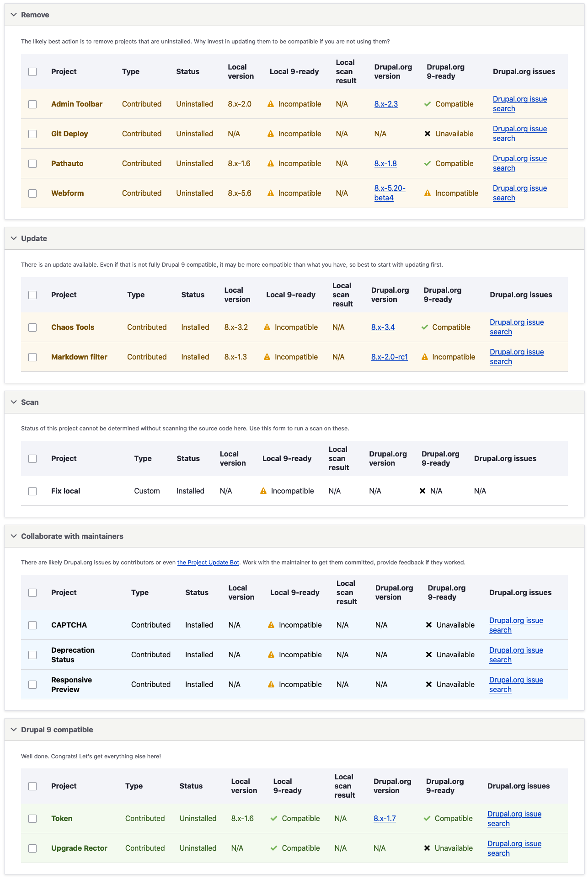Open Admin Toolbar 8.x-2.3 version link
Screen dimensions: 588x880
tap(386, 104)
